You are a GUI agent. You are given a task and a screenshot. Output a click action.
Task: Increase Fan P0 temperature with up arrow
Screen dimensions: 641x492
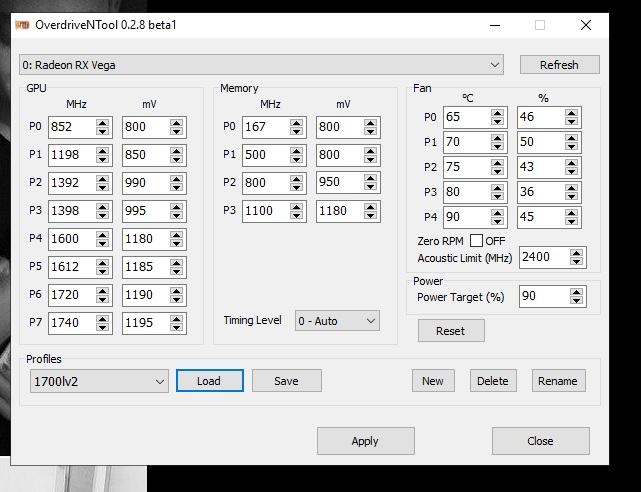coord(497,113)
